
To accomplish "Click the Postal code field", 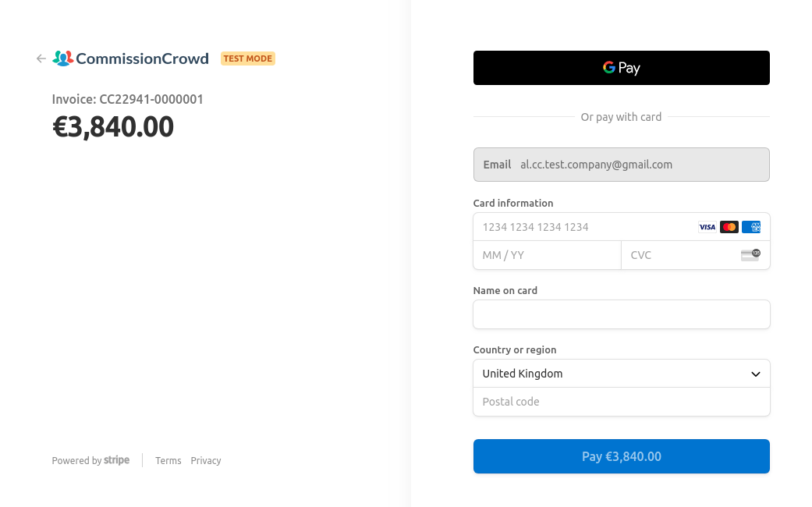I will [621, 402].
